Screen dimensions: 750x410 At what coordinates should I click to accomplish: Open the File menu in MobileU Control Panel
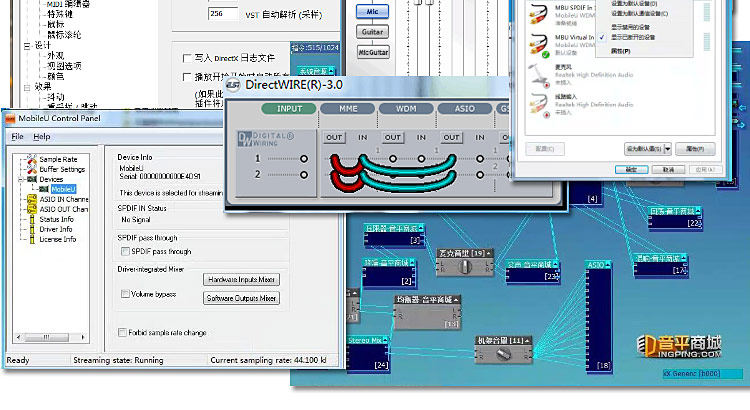17,136
